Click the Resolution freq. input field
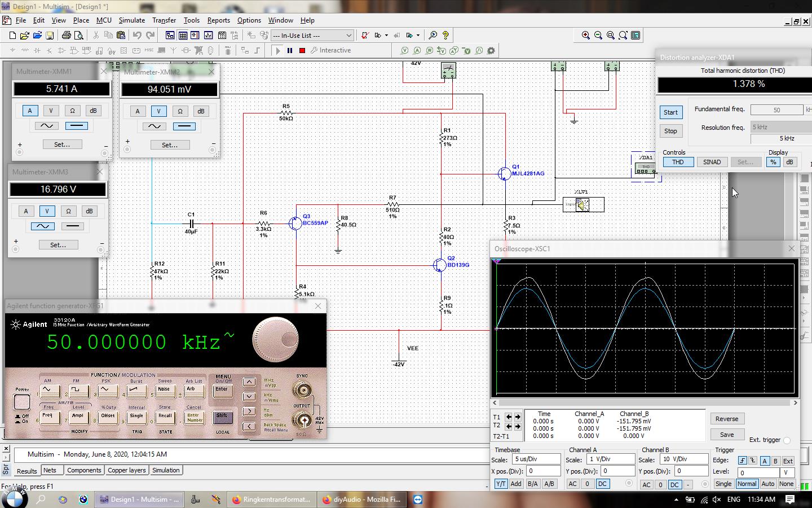Viewport: 812px width, 508px height. 782,127
